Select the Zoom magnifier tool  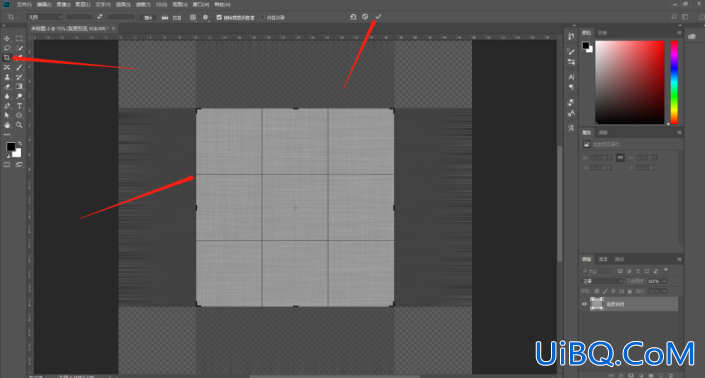click(19, 125)
